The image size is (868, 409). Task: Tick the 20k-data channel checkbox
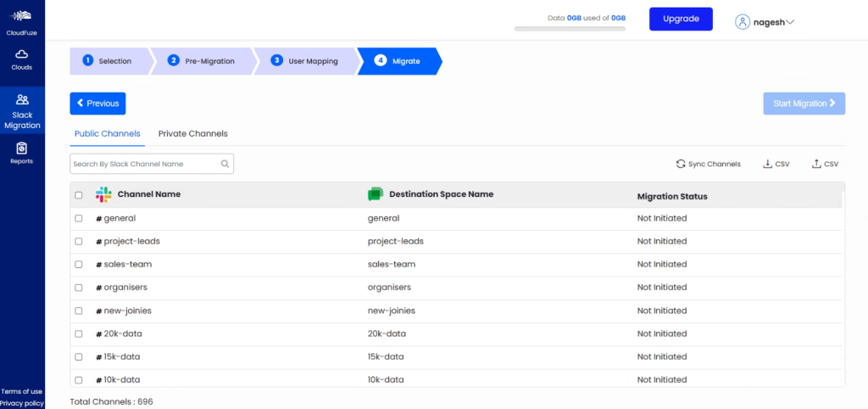(x=79, y=333)
